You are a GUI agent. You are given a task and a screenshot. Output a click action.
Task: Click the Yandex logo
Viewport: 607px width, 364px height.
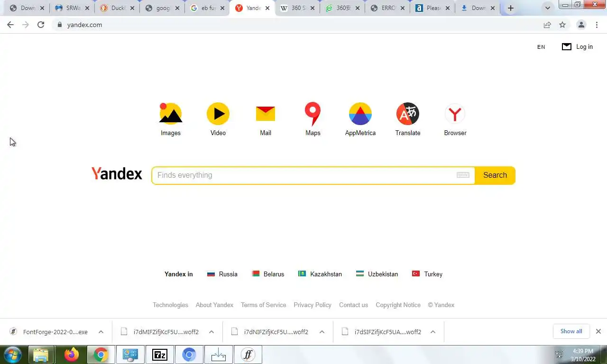[117, 174]
